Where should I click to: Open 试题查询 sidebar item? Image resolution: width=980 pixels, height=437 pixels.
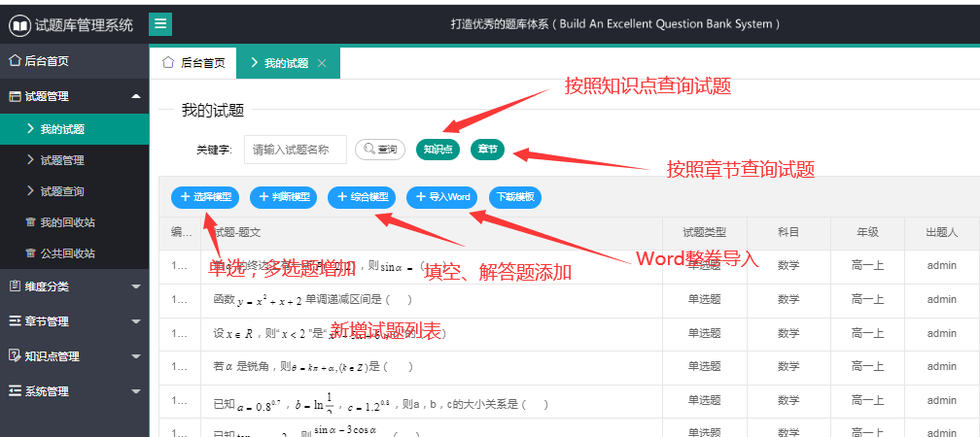62,191
